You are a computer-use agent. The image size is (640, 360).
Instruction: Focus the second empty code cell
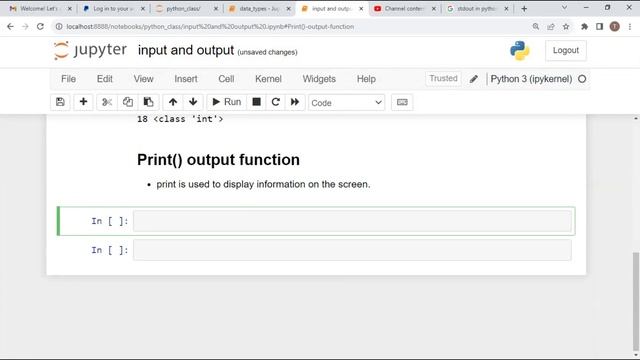(x=352, y=250)
